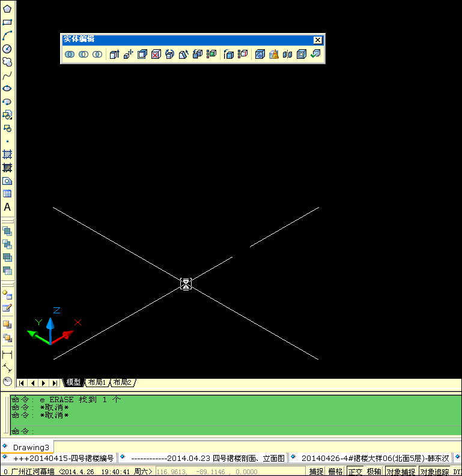Select the Multiline Text 'A' tool
The height and width of the screenshot is (476, 462).
[7, 207]
